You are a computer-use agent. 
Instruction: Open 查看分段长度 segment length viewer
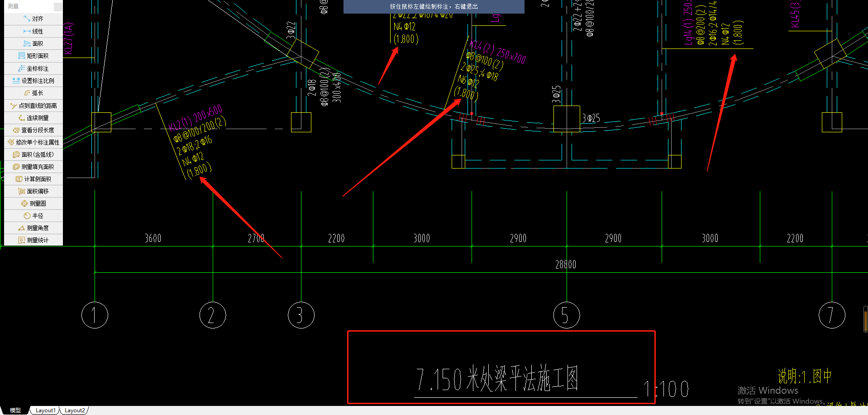click(33, 130)
